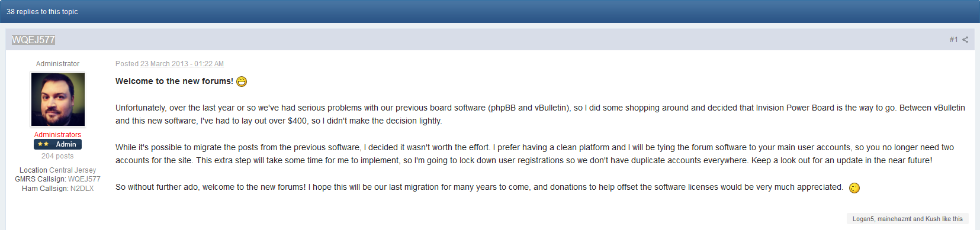Click the starred Admin rank badge
980x230 pixels.
pos(57,144)
